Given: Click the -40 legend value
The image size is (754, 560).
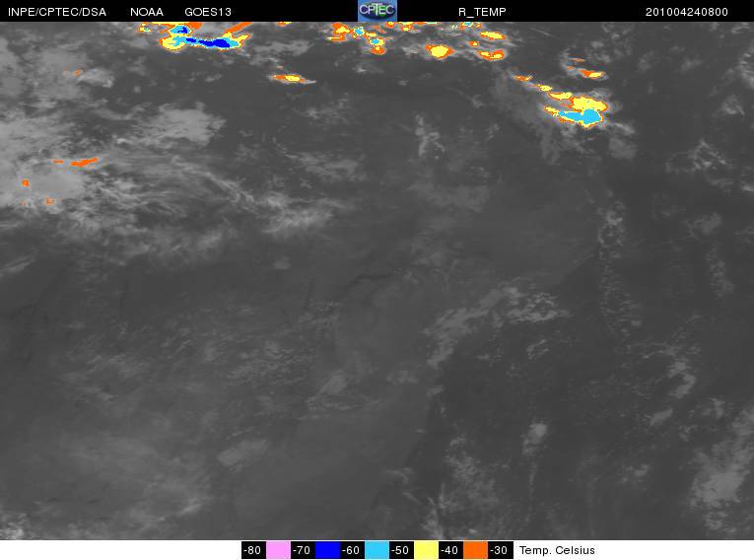Looking at the screenshot, I should click(x=450, y=550).
